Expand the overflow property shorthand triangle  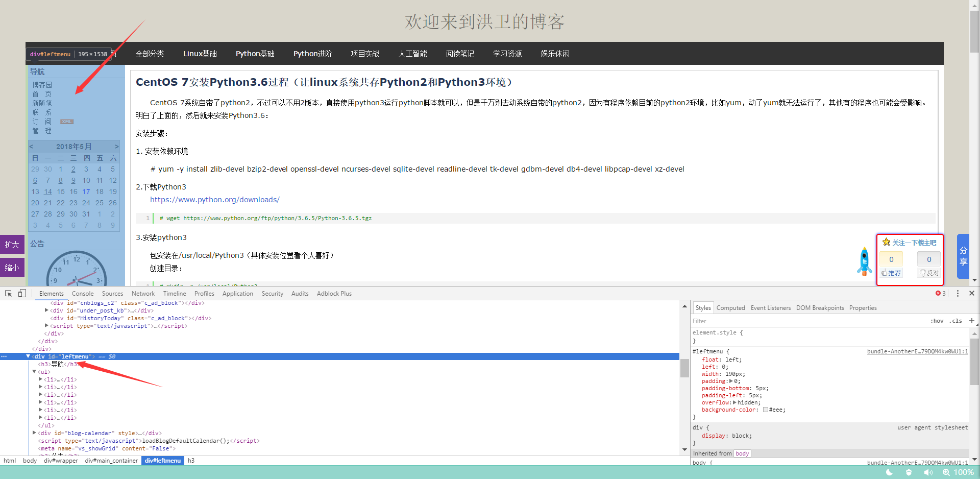coord(734,402)
